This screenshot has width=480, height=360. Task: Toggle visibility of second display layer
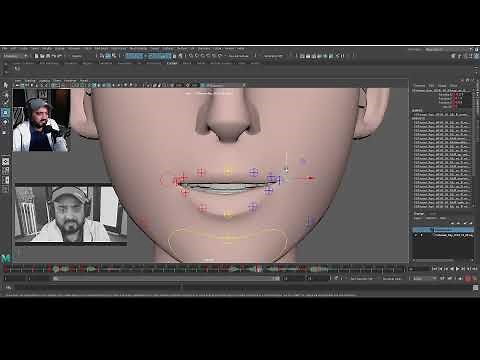tap(415, 235)
